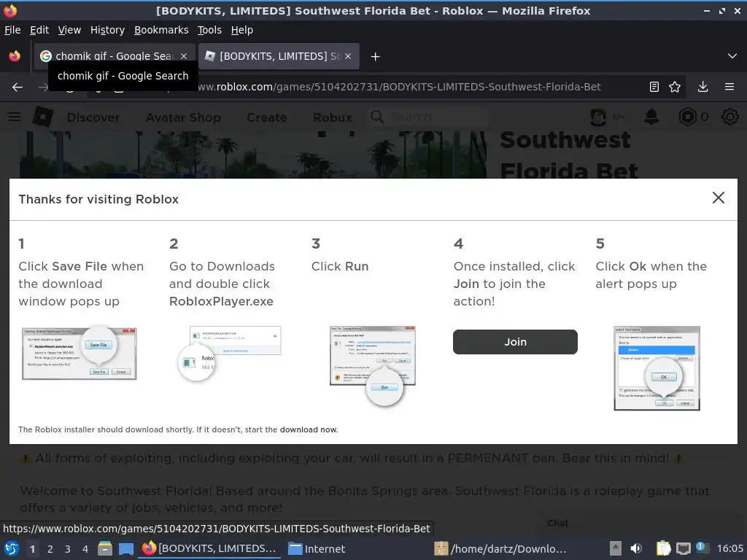This screenshot has height=560, width=747.
Task: Select the Internet window in taskbar
Action: [317, 548]
